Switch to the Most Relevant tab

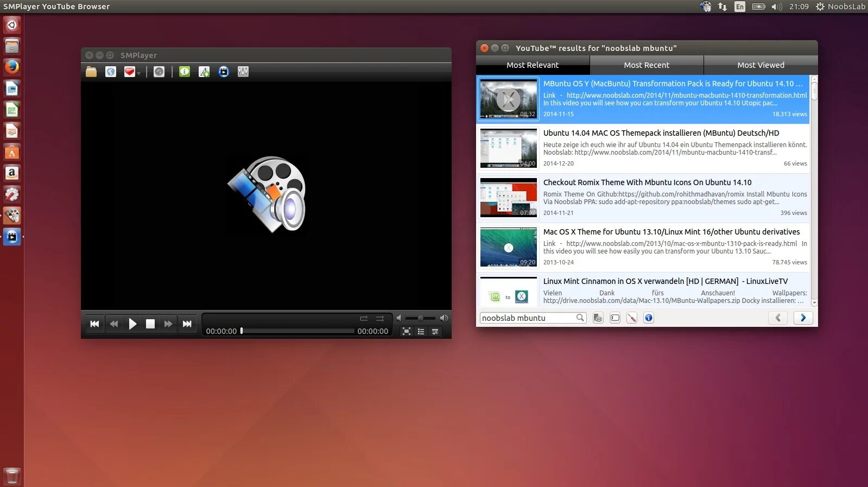point(533,65)
